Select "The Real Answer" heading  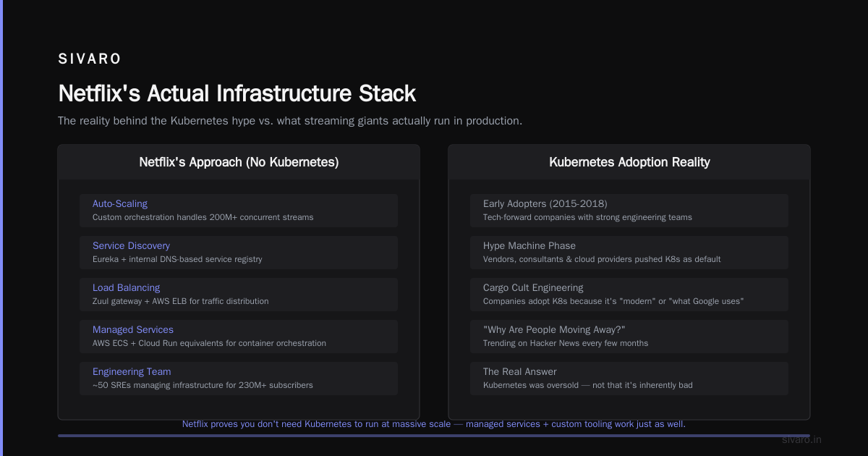(520, 372)
